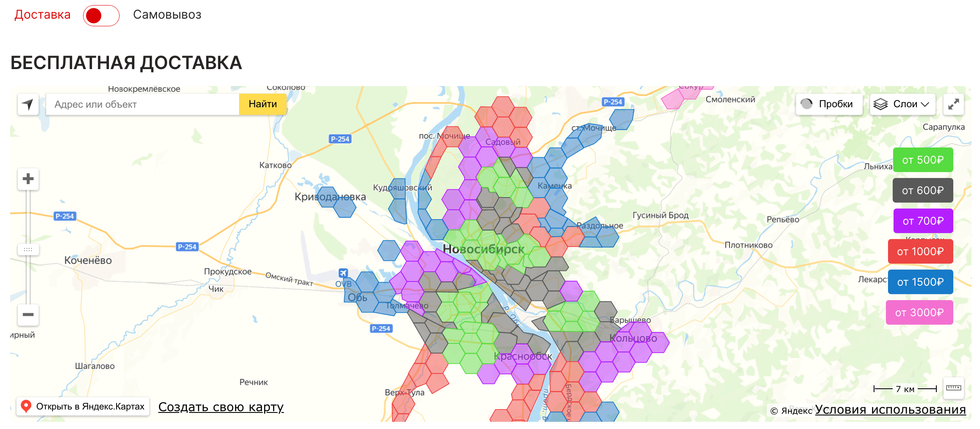Expand the Слои dropdown chevron
The height and width of the screenshot is (429, 980).
[925, 104]
